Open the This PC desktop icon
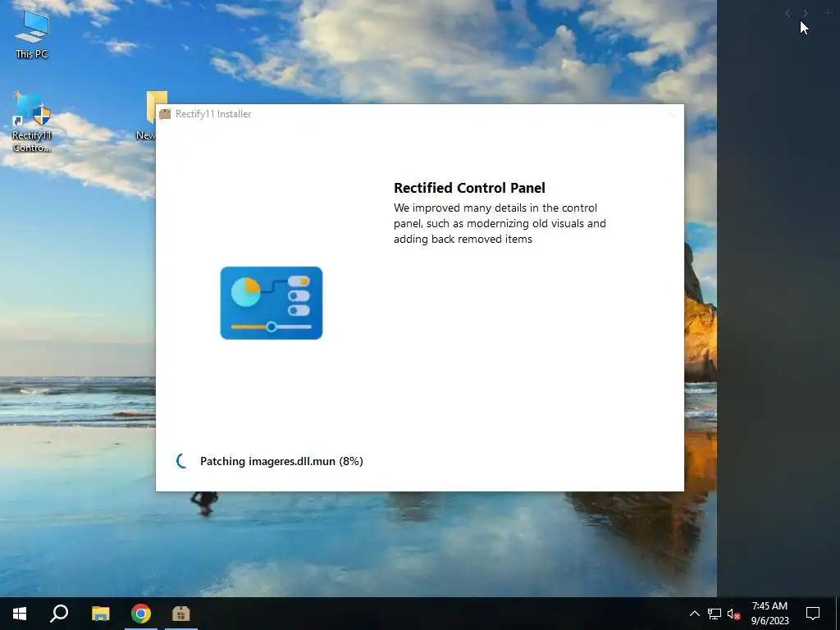Screen dimensions: 840x630 [32, 34]
